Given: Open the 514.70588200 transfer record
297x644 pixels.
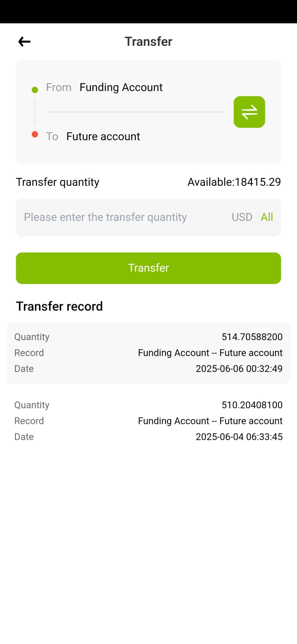Looking at the screenshot, I should (148, 353).
